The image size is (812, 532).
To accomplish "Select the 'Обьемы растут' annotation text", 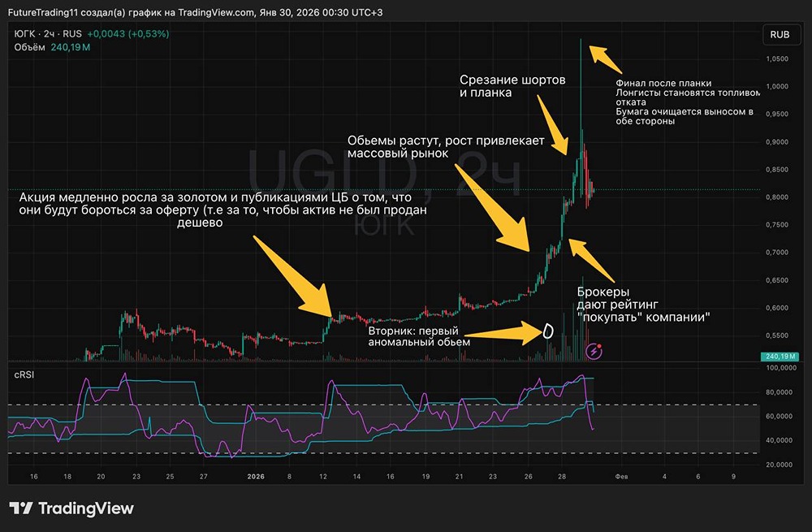I will [x=446, y=147].
